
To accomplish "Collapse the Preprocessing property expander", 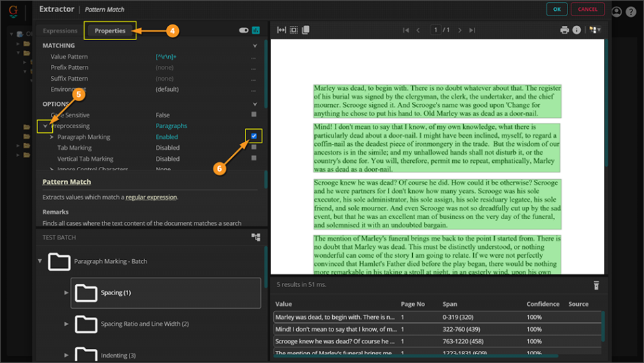I will (x=45, y=126).
